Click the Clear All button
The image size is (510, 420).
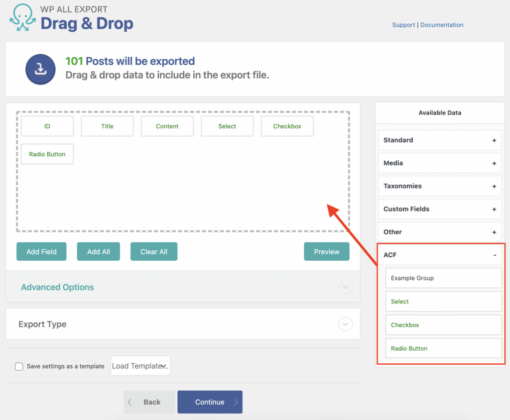click(154, 251)
